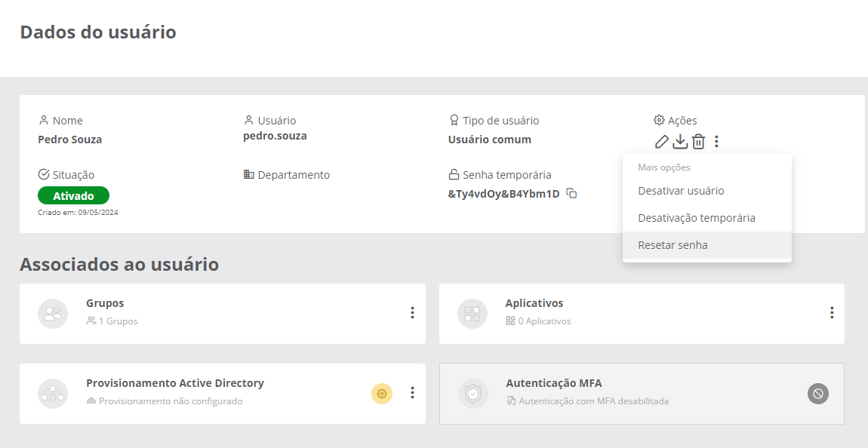This screenshot has height=448, width=868.
Task: Click the Aplicativos card grid icon
Action: tap(472, 313)
